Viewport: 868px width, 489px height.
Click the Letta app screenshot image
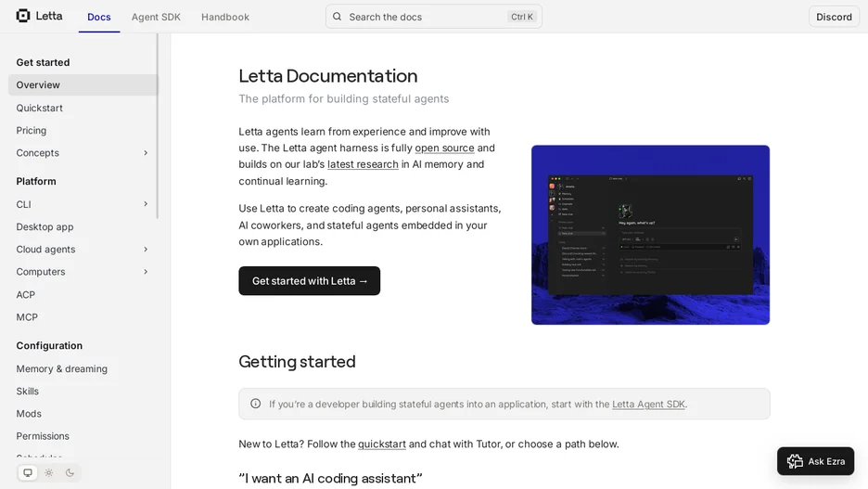[x=650, y=235]
